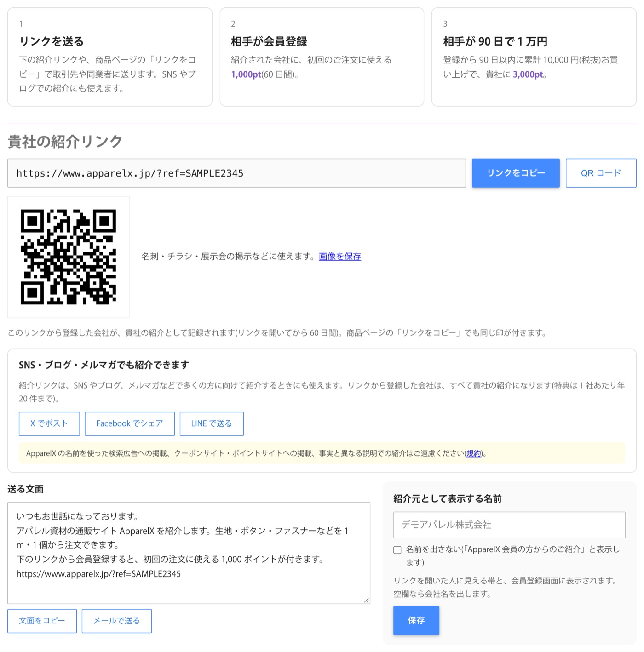This screenshot has width=644, height=652.
Task: Click the QR code image
Action: 69,257
